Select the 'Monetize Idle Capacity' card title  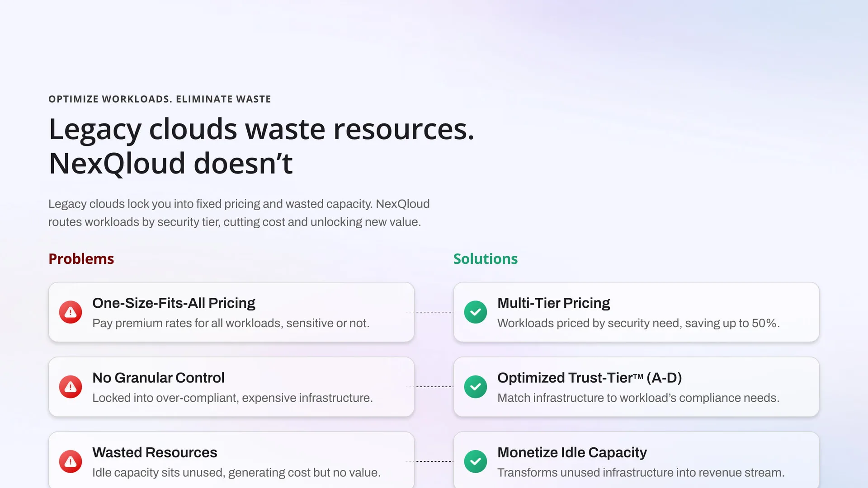click(572, 452)
